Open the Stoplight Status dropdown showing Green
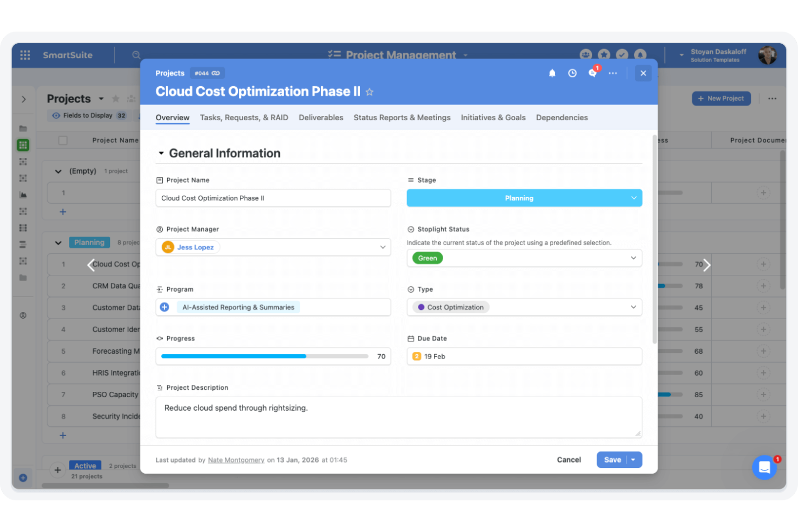Viewport: 798px width, 532px height. click(x=633, y=258)
